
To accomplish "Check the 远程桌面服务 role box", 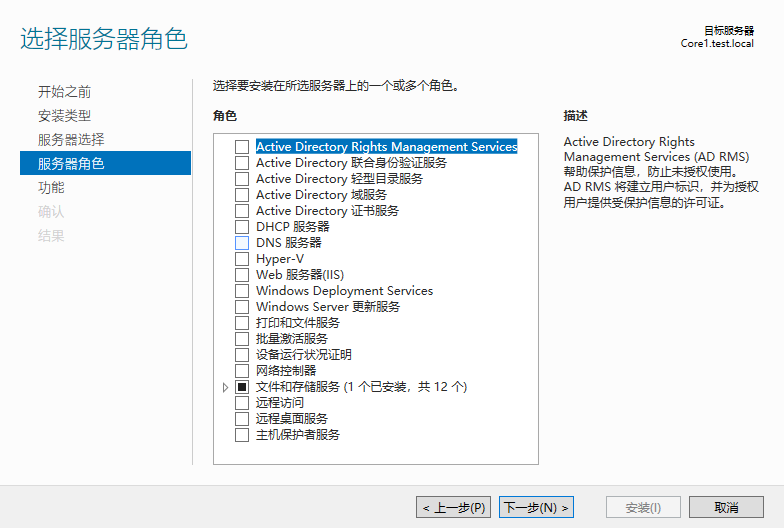I will point(242,418).
